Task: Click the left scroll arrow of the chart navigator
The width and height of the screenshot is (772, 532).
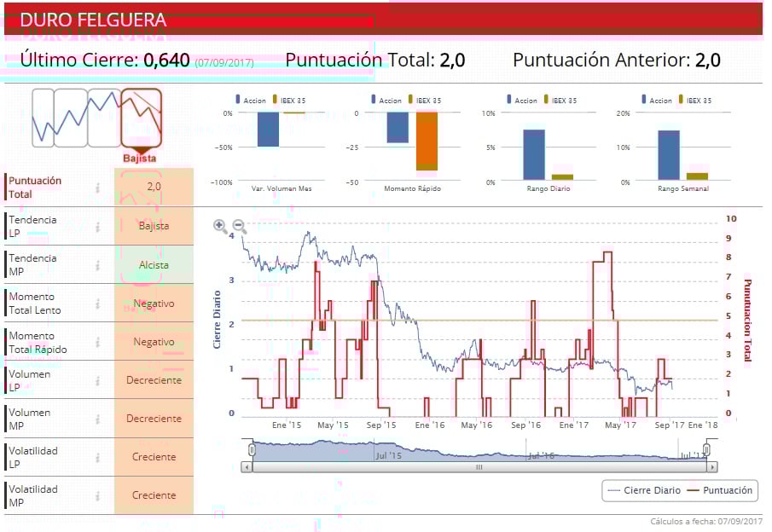Action: (247, 466)
